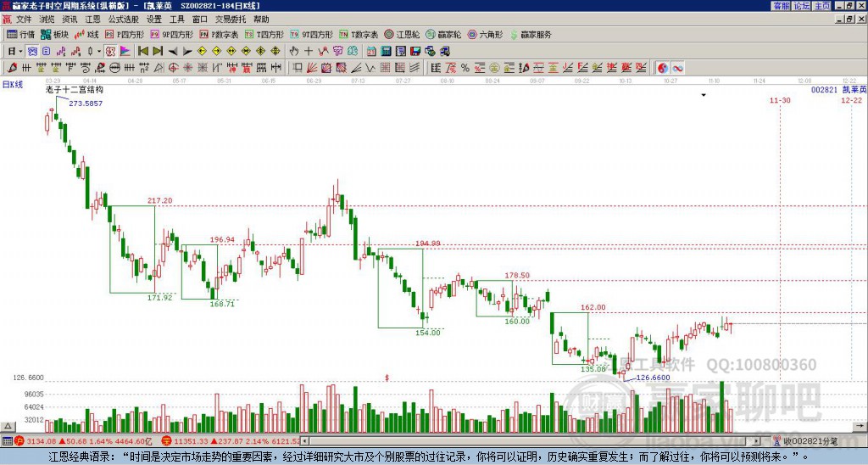Select the zigzag wave tool
This screenshot has height=465, width=868.
tap(371, 68)
